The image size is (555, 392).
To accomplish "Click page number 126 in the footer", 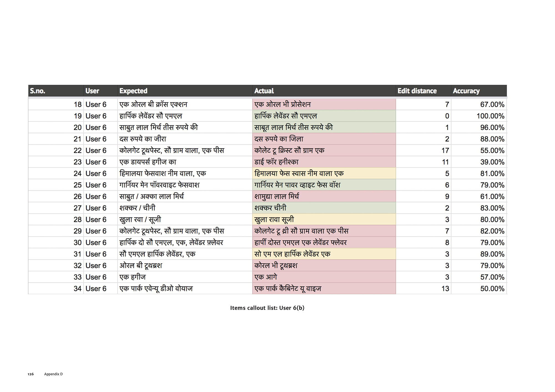I will click(x=31, y=374).
